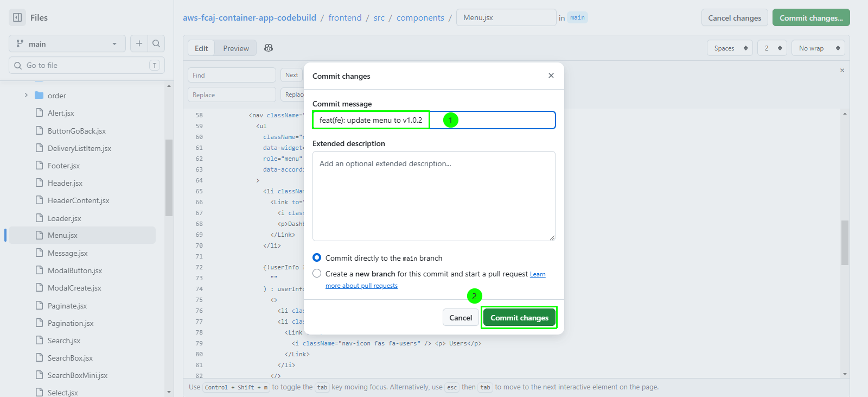Viewport: 868px width, 397px height.
Task: Click the Extended description text area
Action: 434,196
